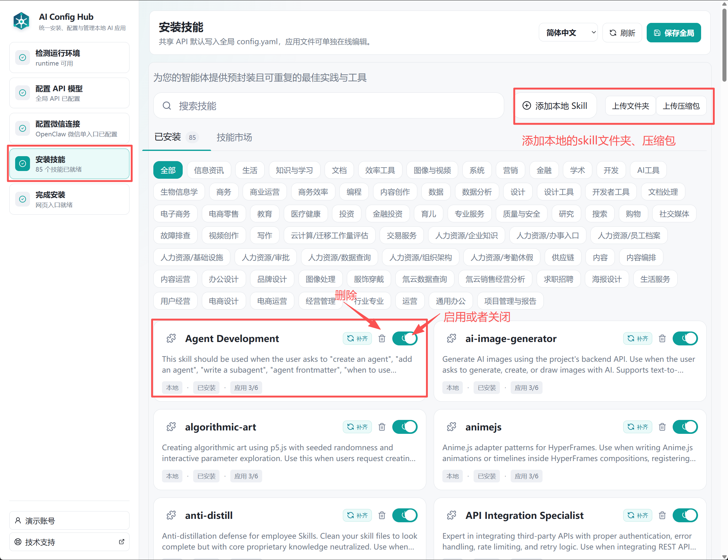Click puzzle icon of ai-image-generator
The height and width of the screenshot is (560, 728).
[x=451, y=339]
